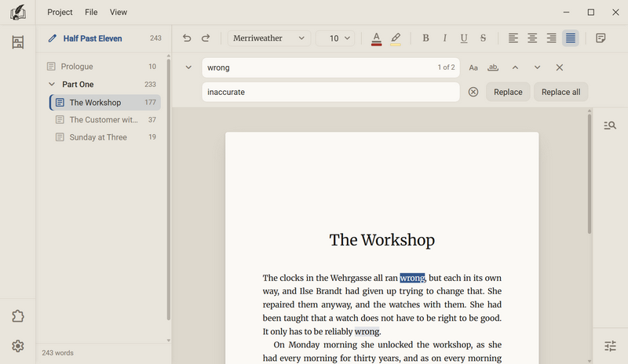The image size is (628, 364).
Task: Open the plugins puzzle-piece icon
Action: (x=17, y=316)
